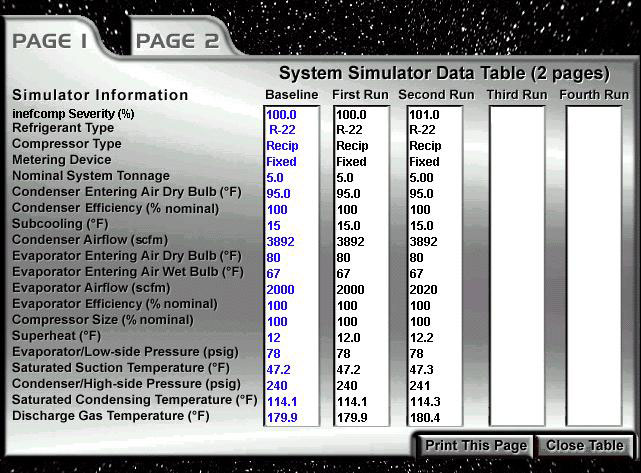Select the First Run column header
641x473 pixels.
point(360,95)
